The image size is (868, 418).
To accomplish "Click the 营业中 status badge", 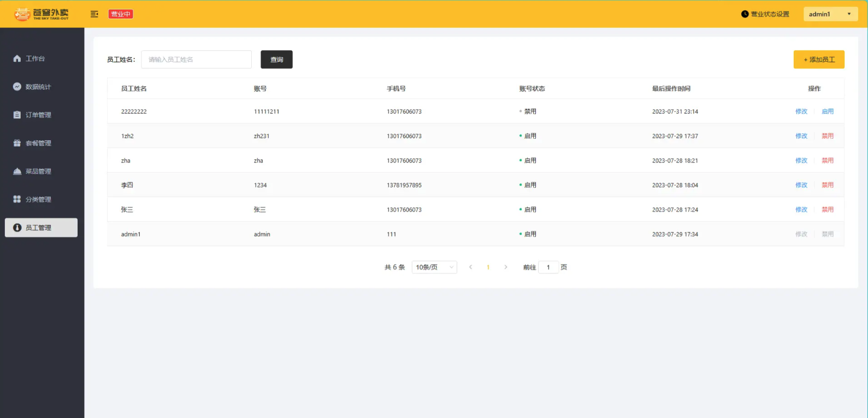I will [x=121, y=14].
